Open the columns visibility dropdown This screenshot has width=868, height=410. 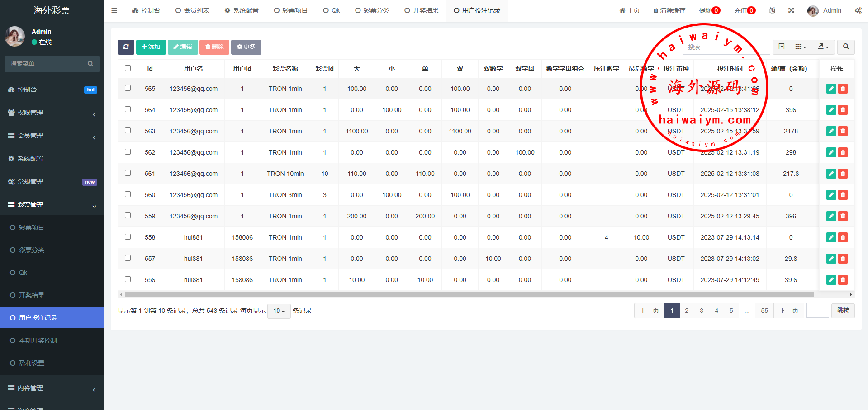[801, 47]
